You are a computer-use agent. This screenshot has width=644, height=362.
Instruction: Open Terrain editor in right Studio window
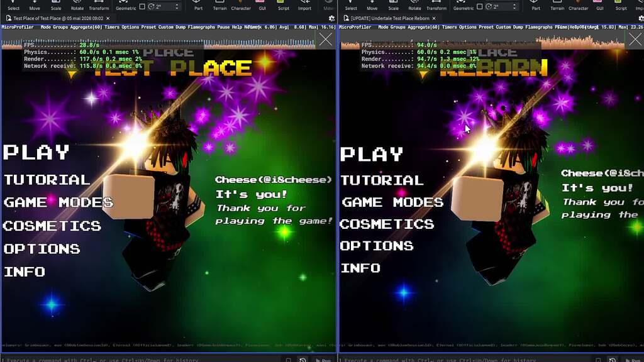pyautogui.click(x=557, y=5)
